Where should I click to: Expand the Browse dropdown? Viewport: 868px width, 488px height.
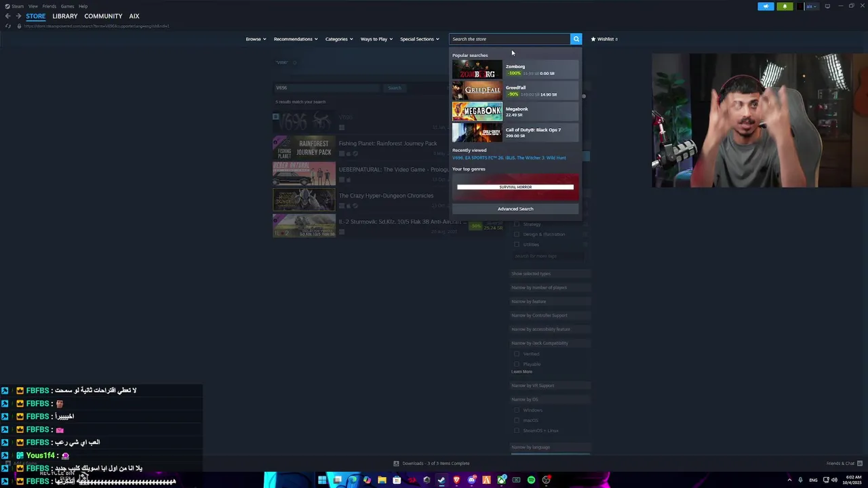coord(256,39)
